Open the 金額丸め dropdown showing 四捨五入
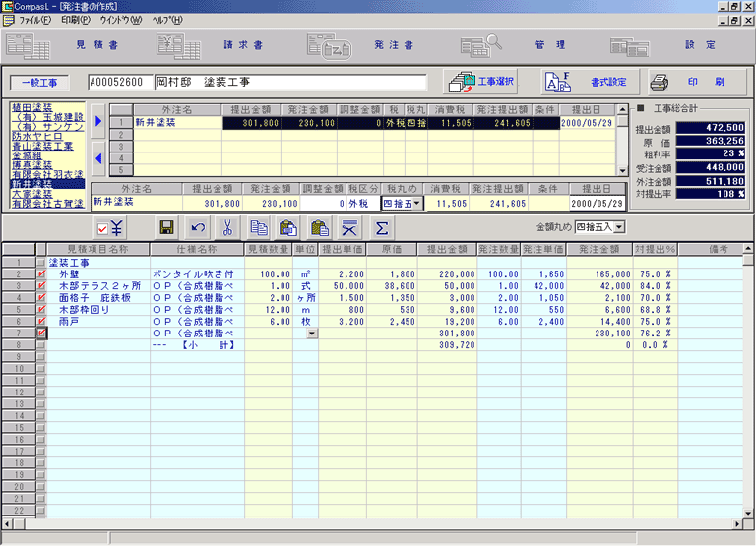 pyautogui.click(x=619, y=227)
